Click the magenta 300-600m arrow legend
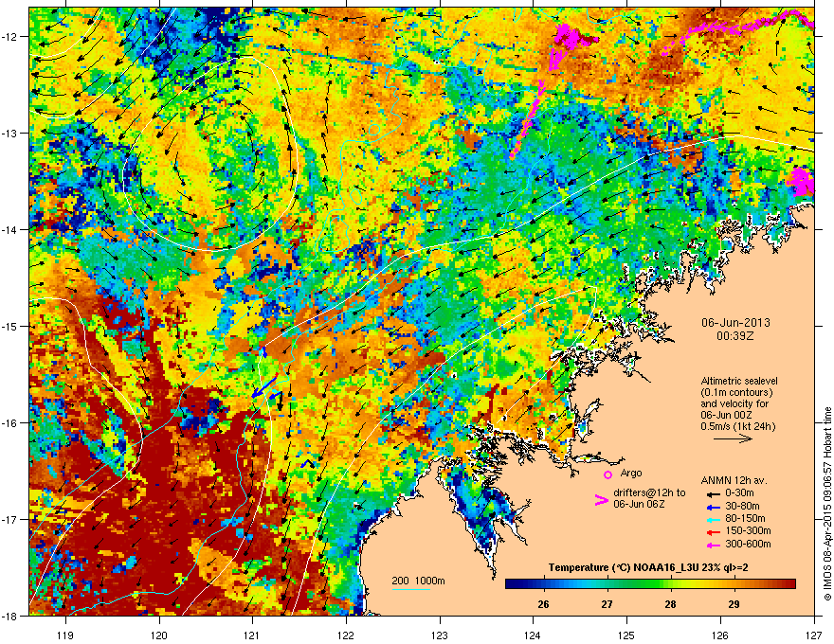Image resolution: width=834 pixels, height=644 pixels. [712, 545]
